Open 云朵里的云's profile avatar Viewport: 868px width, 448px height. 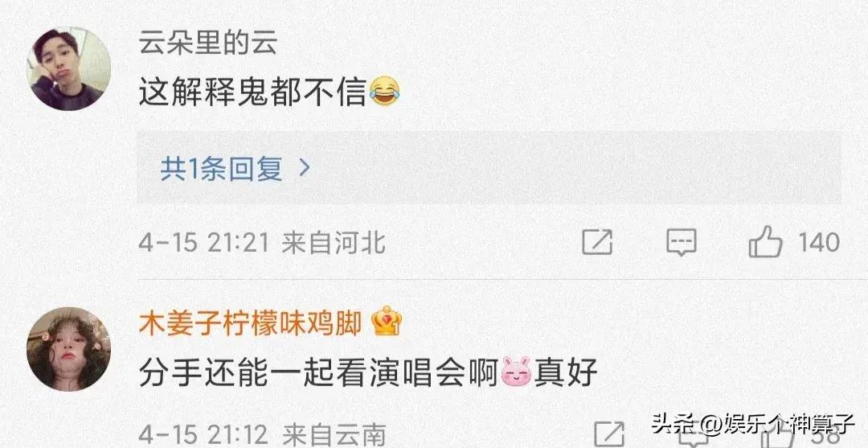coord(68,68)
